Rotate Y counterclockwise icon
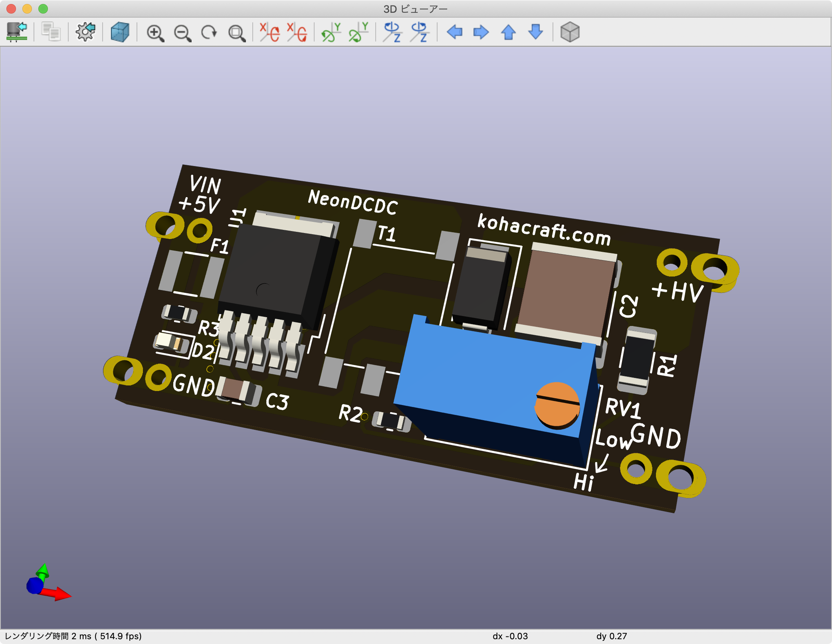This screenshot has width=832, height=644. (358, 32)
